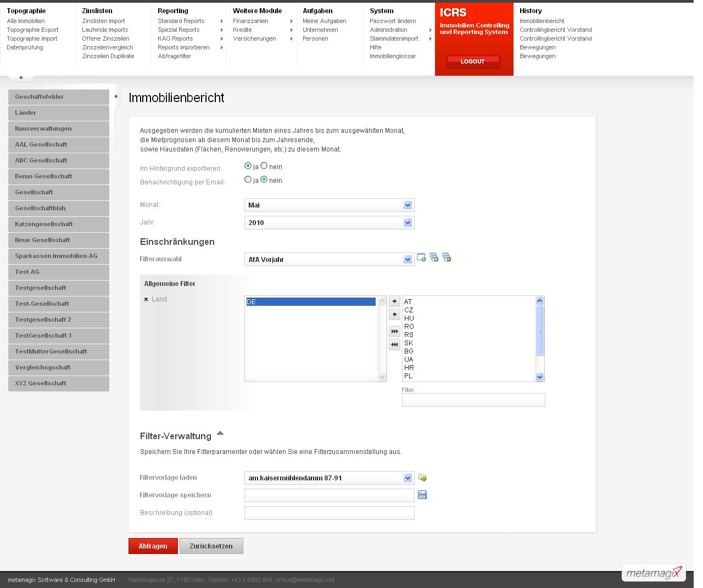
Task: Set Im Hintergrund exportieren to nein
Action: click(x=264, y=166)
